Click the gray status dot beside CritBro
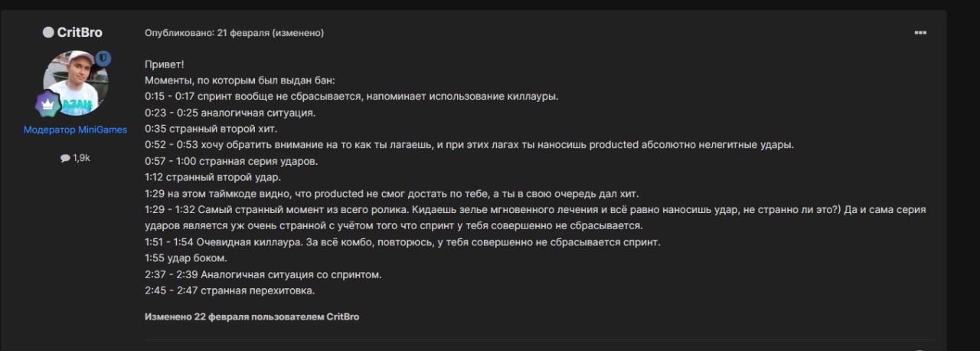The image size is (980, 351). (x=48, y=32)
